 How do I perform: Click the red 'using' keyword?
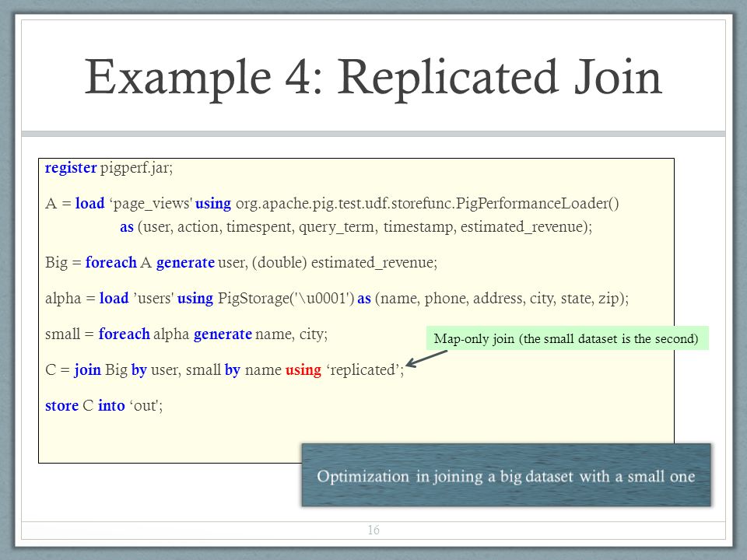point(303,370)
